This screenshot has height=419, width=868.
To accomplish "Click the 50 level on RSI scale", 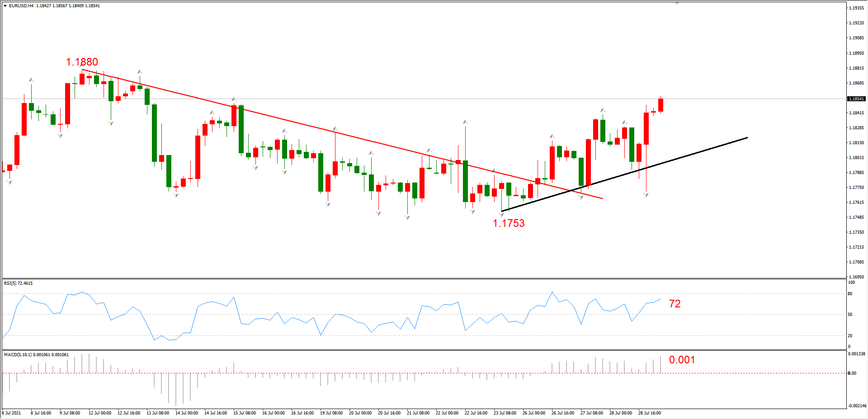I will (850, 315).
